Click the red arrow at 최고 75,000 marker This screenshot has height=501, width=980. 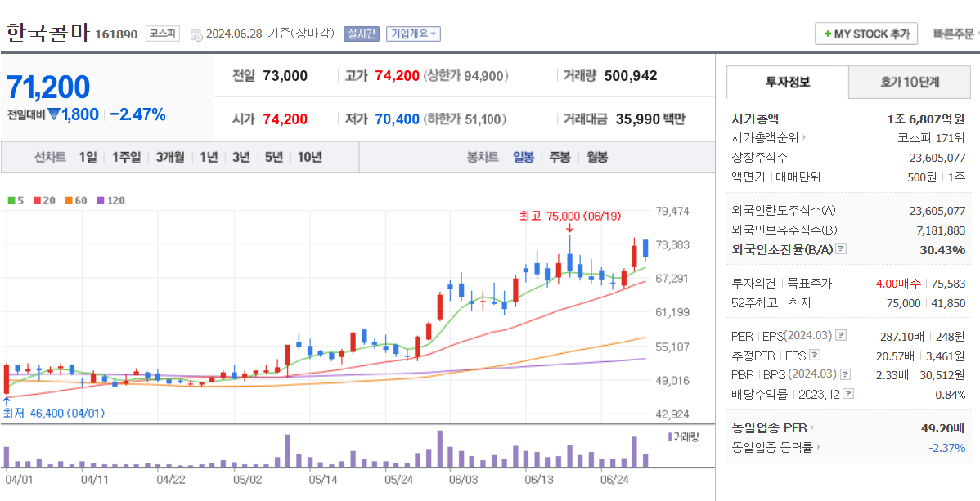point(570,229)
